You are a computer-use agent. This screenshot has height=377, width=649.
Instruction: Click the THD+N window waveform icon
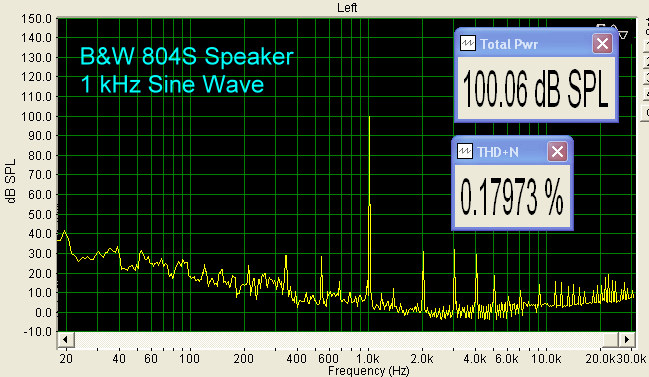click(464, 151)
